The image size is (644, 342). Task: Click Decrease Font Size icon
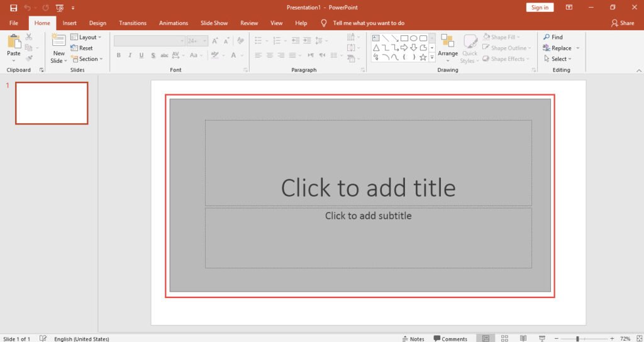226,41
